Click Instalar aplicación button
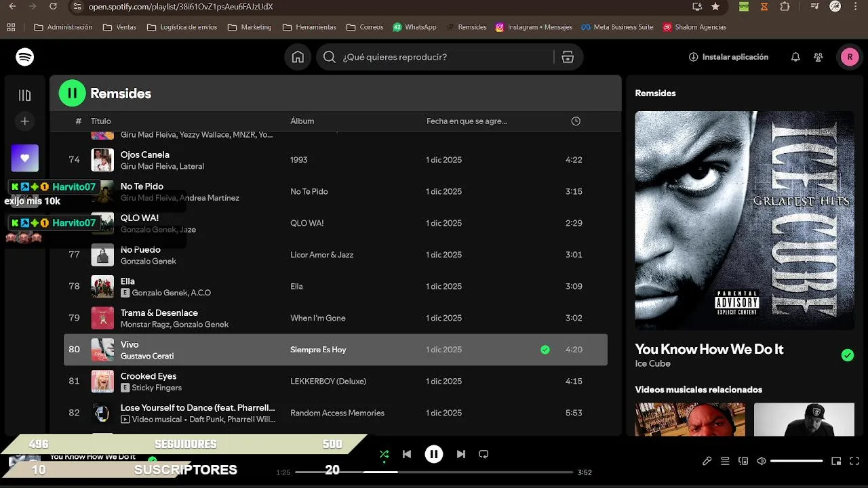868x488 pixels. pos(728,57)
